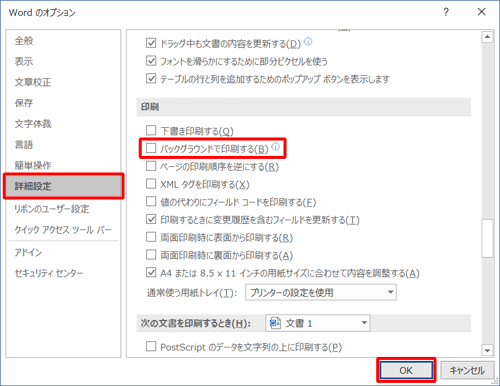
Task: Open セキュリティ センター category
Action: coord(49,273)
